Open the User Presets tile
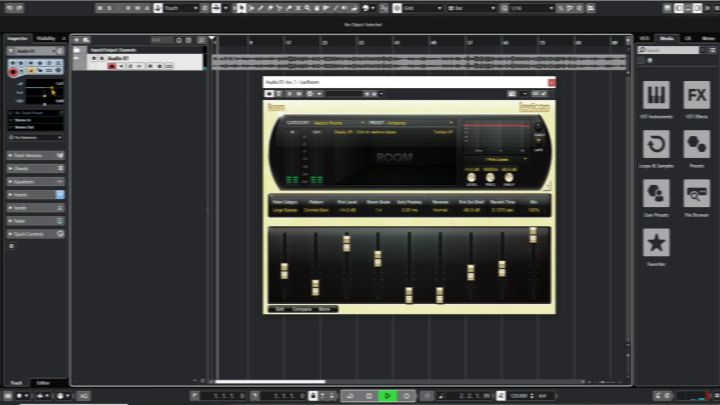Screen dimensions: 720x405 (656, 193)
